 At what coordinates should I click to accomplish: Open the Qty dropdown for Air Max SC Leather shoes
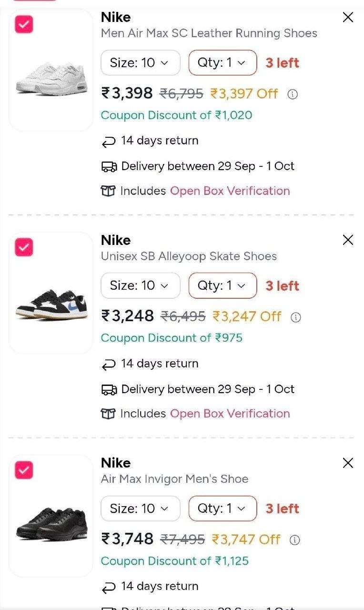222,63
